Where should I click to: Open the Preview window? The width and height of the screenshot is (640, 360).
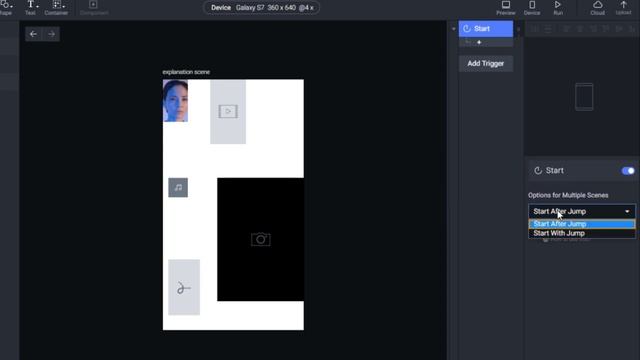506,7
